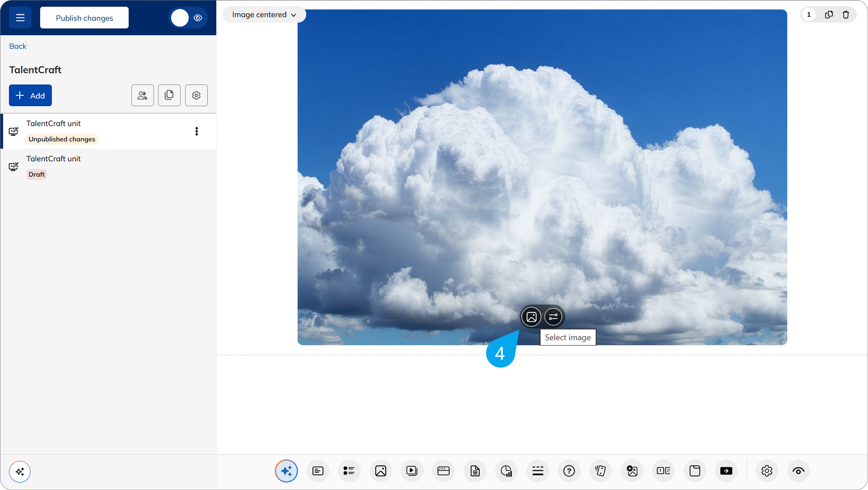This screenshot has height=490, width=868.
Task: Click the Add button
Action: (x=30, y=95)
